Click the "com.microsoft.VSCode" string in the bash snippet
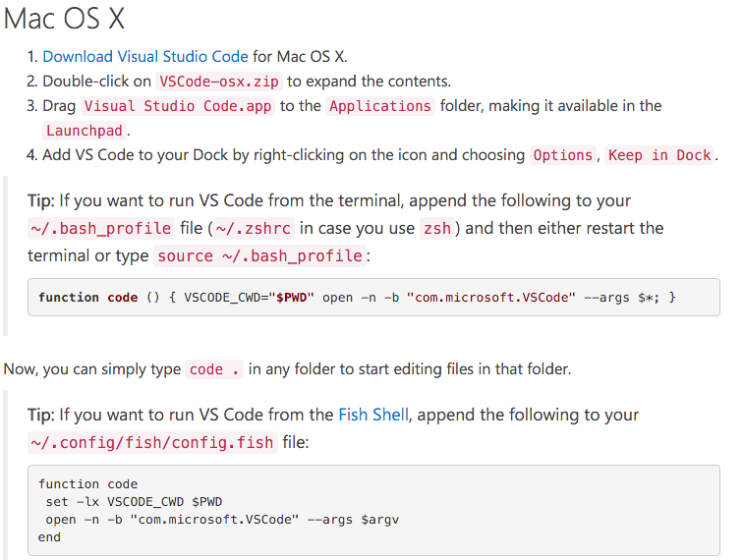Viewport: 743px width, 560px height. pos(491,298)
